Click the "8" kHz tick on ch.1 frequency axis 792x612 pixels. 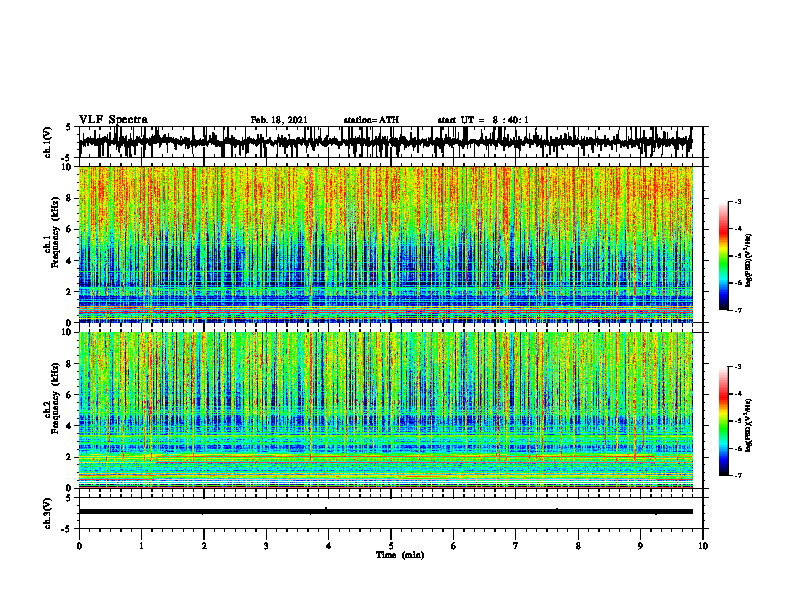point(70,198)
